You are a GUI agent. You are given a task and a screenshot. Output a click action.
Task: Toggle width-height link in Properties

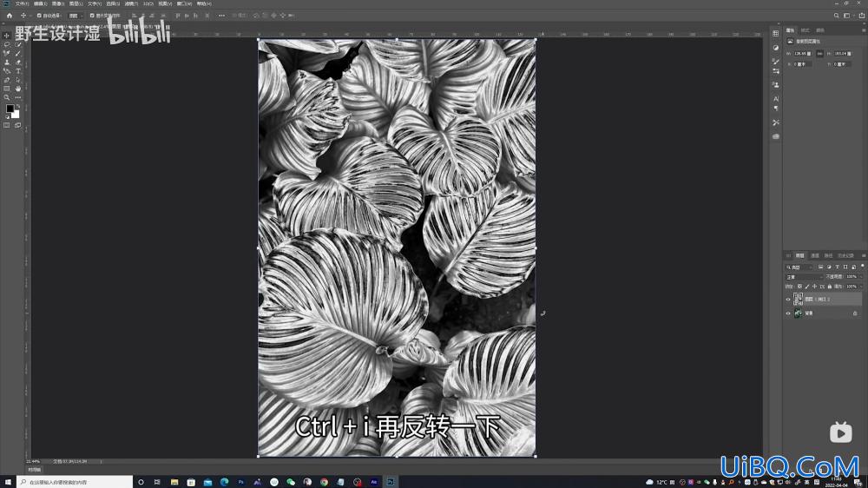point(820,54)
